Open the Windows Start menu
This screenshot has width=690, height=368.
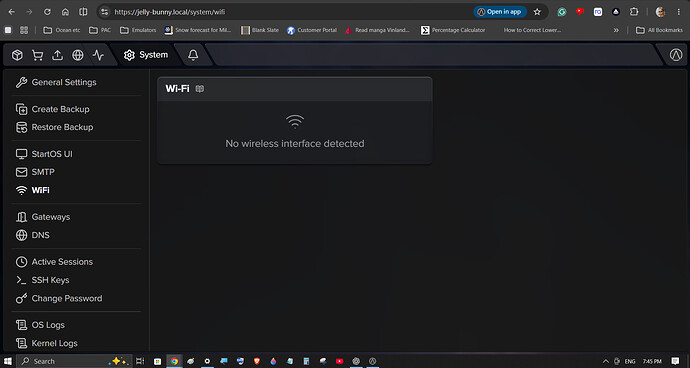pyautogui.click(x=7, y=361)
